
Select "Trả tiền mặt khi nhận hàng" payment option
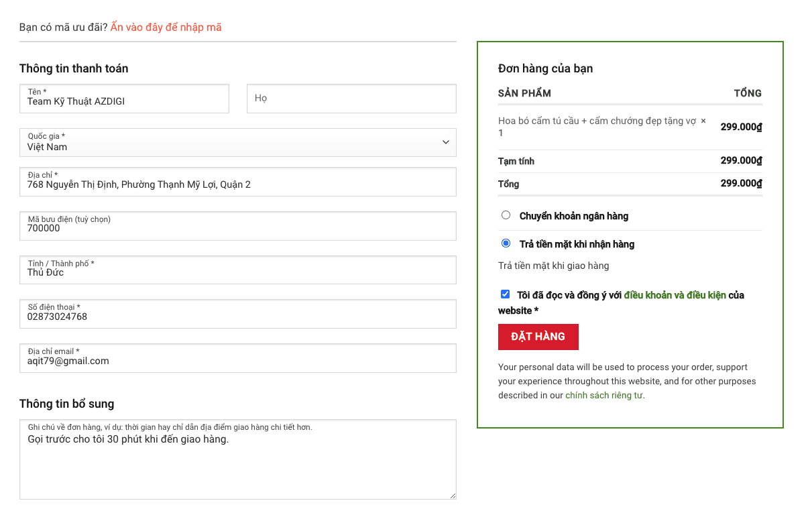tap(506, 243)
